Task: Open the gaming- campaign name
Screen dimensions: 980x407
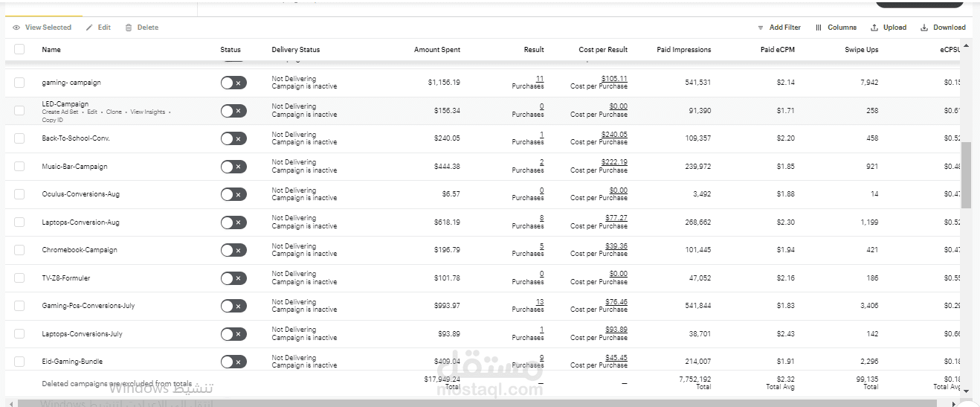Action: [71, 83]
